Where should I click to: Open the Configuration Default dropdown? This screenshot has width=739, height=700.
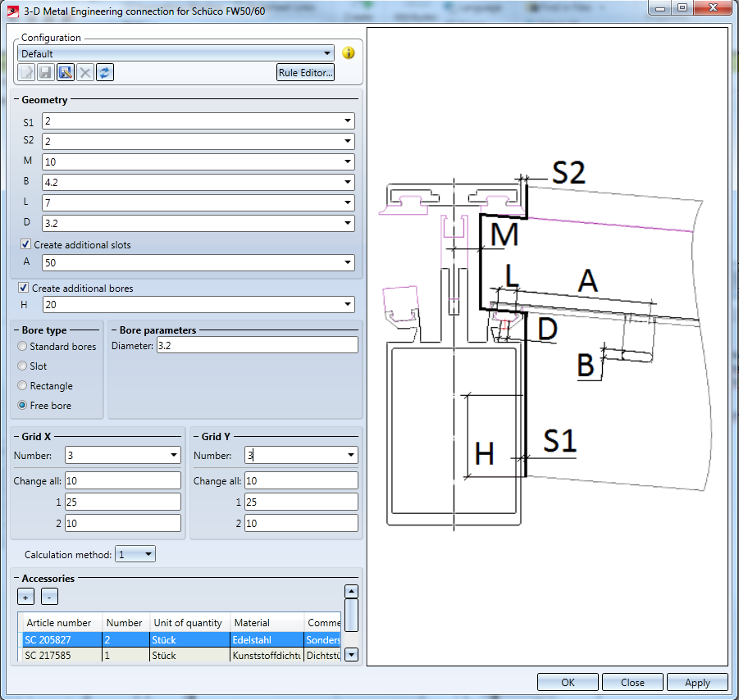pyautogui.click(x=327, y=53)
